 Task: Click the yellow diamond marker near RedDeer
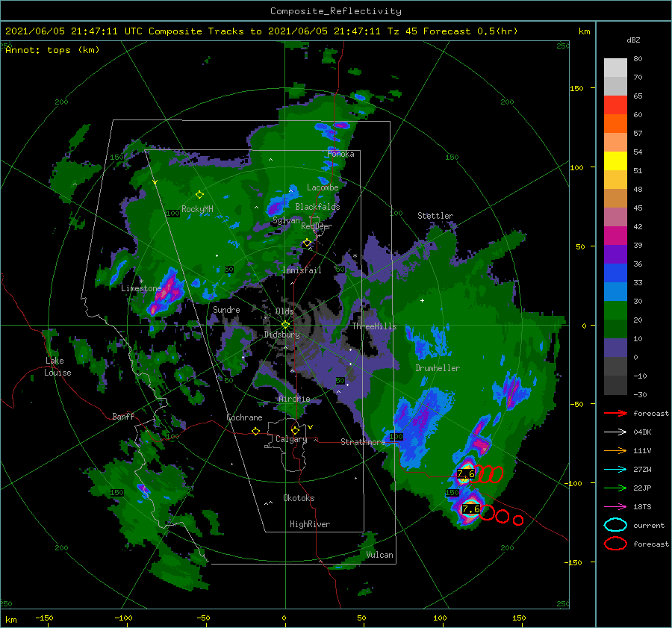pyautogui.click(x=307, y=243)
